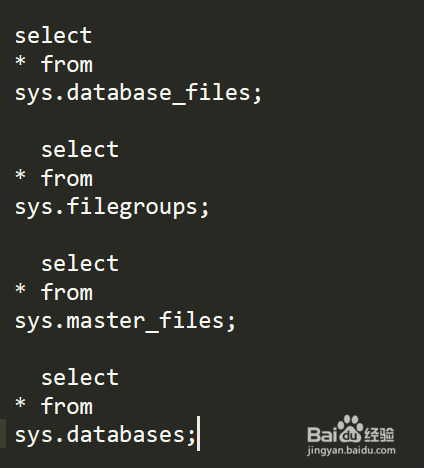This screenshot has height=468, width=424.
Task: Click semicolon after sys.database_files
Action: (257, 95)
